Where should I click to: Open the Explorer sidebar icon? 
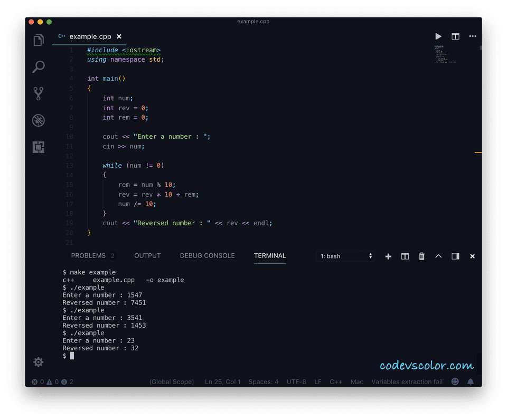click(x=38, y=40)
